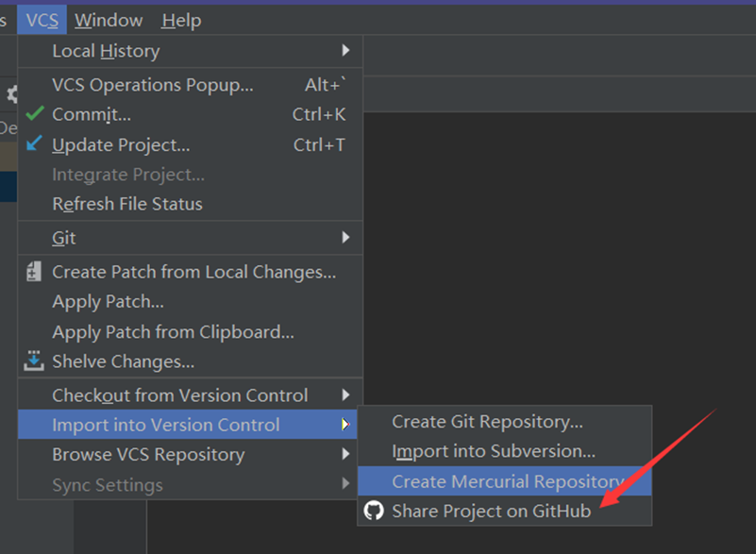The image size is (756, 554).
Task: Expand Checkout from Version Control arrow
Action: pyautogui.click(x=345, y=395)
